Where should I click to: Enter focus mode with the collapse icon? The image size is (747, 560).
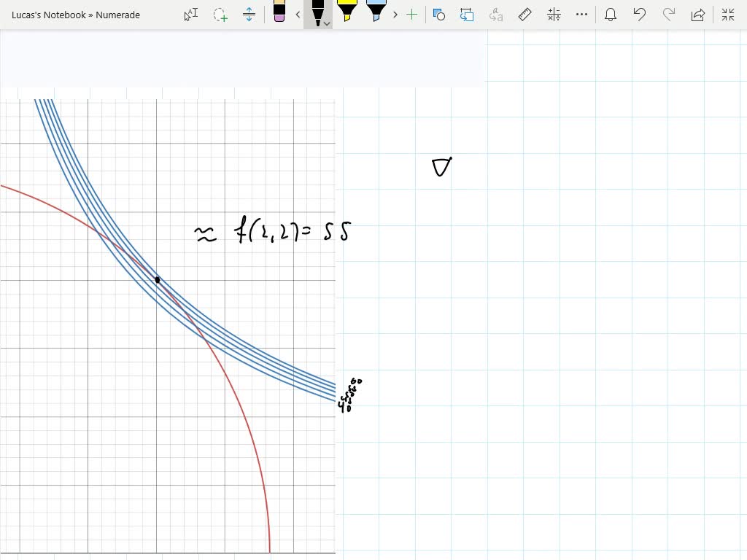click(728, 15)
